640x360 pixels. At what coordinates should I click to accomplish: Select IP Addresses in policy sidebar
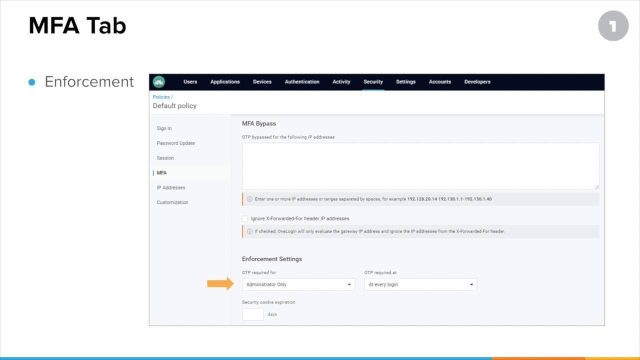coord(171,188)
